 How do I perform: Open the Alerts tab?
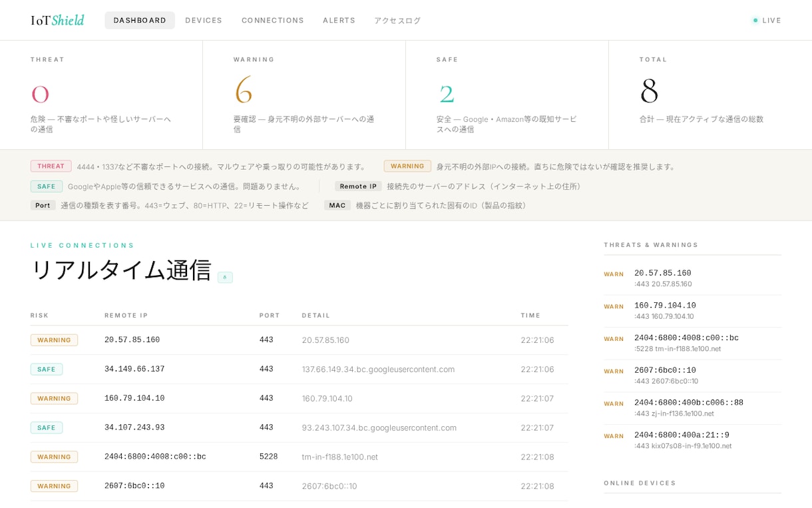click(x=339, y=20)
